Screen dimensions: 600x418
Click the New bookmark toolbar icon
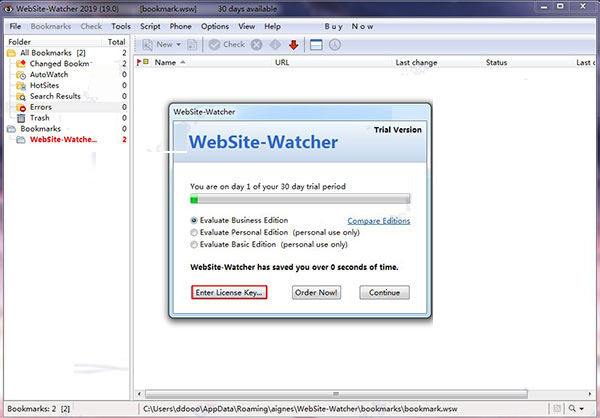pyautogui.click(x=147, y=45)
